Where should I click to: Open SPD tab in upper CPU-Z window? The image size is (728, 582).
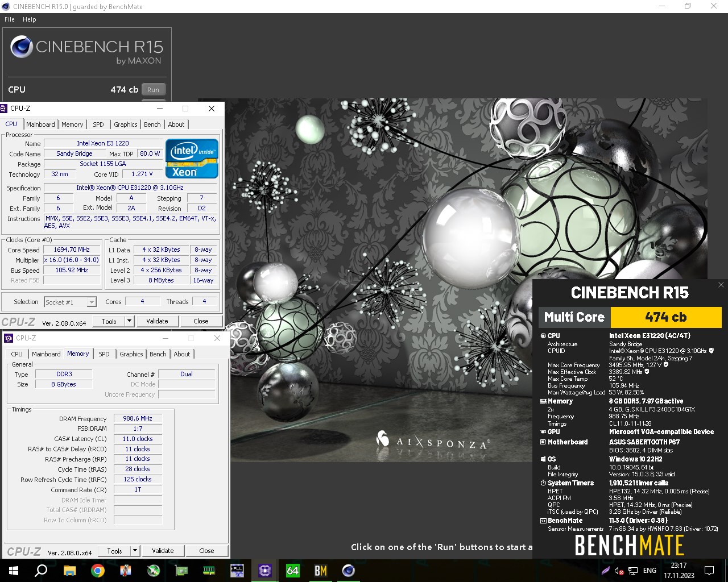click(98, 124)
